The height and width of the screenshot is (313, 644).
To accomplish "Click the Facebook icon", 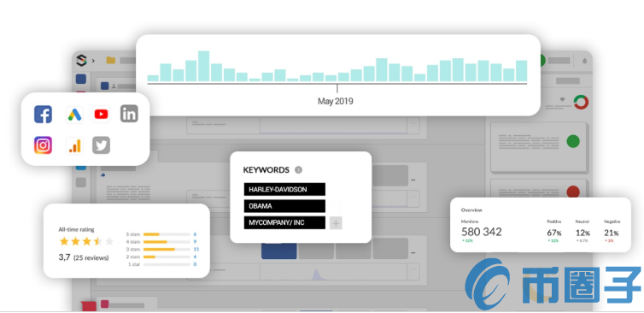I will (x=43, y=115).
